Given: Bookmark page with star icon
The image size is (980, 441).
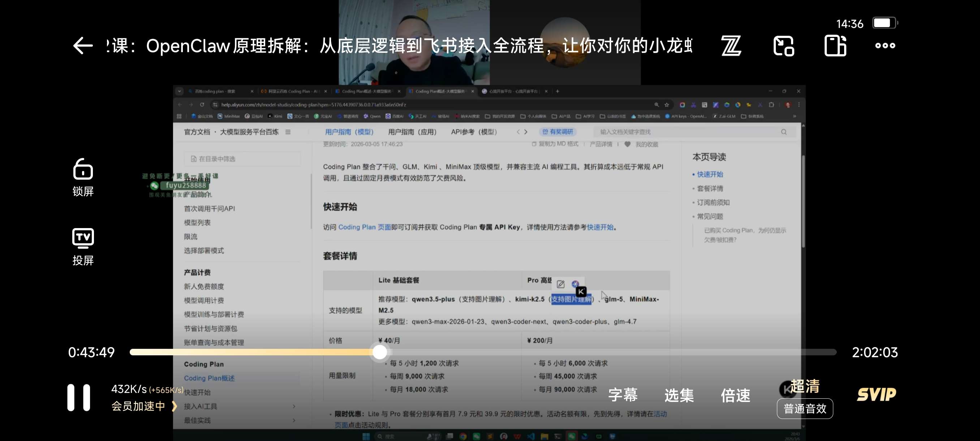Looking at the screenshot, I should (666, 104).
